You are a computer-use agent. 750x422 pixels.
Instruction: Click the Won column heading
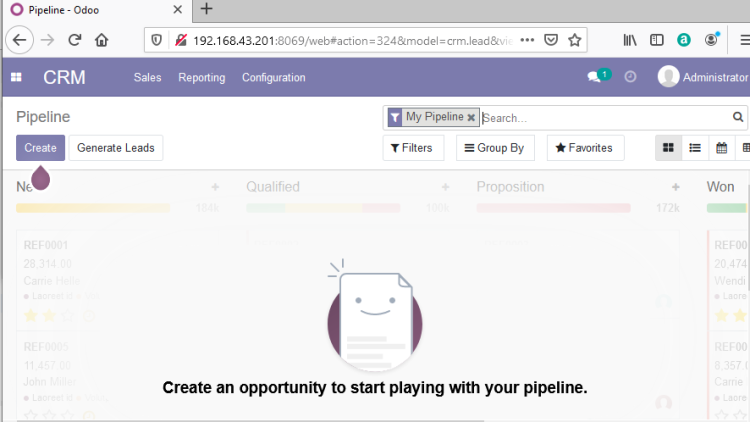point(720,187)
